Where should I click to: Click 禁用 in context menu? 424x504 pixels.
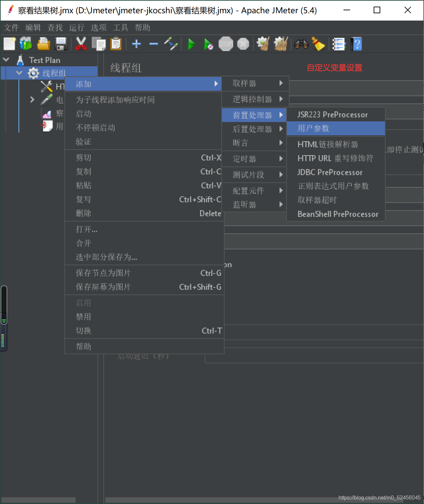tap(144, 317)
